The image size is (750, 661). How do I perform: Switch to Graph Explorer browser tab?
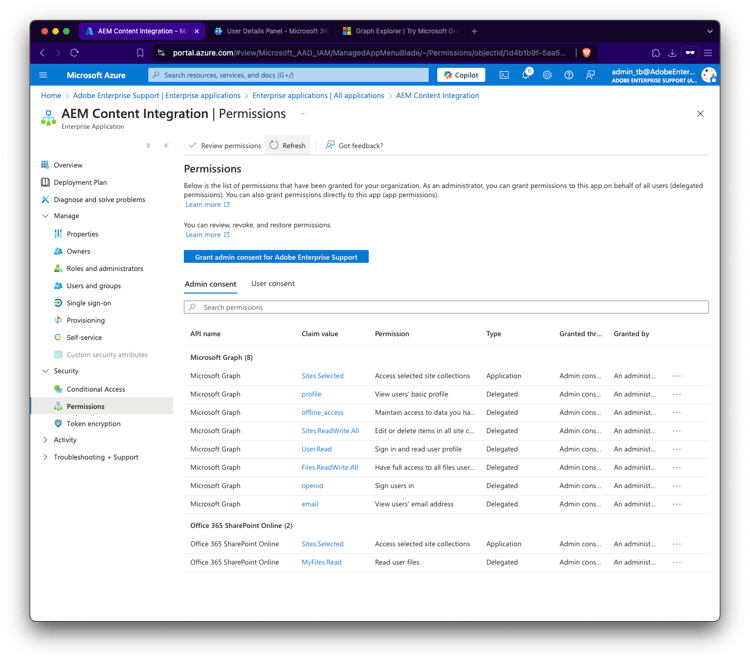point(401,31)
